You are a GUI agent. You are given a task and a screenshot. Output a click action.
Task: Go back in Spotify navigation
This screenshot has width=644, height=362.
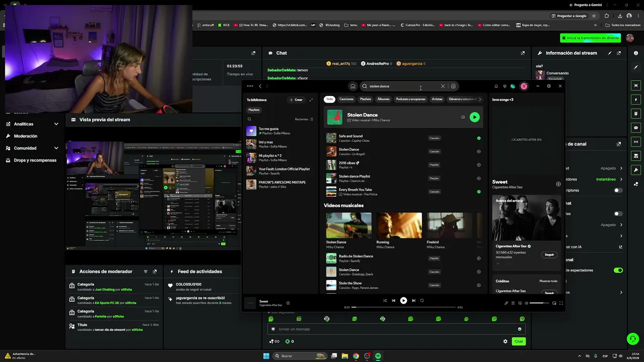[260, 86]
